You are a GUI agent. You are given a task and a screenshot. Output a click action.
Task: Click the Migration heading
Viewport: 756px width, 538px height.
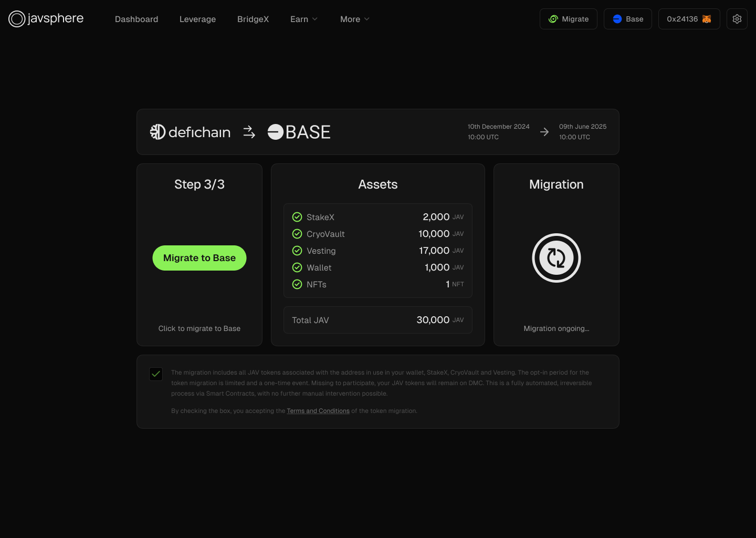coord(556,184)
